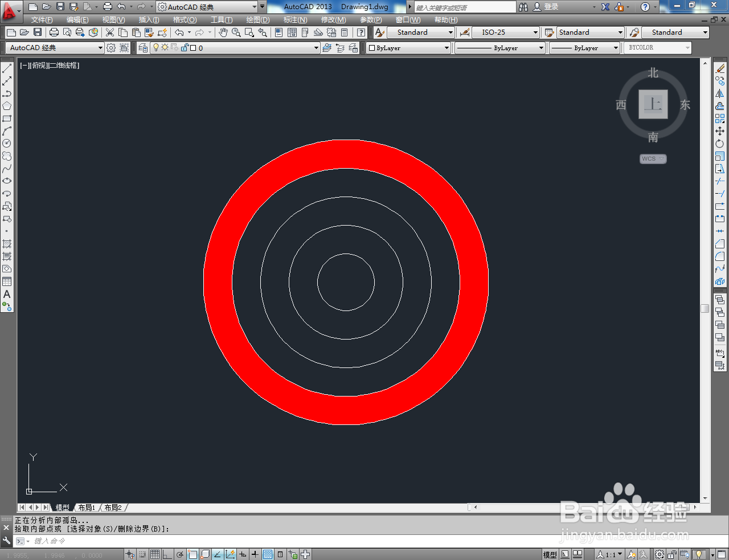Expand the AutoCAD 经典 workspace dropdown
Viewport: 729px width, 560px height.
[100, 48]
